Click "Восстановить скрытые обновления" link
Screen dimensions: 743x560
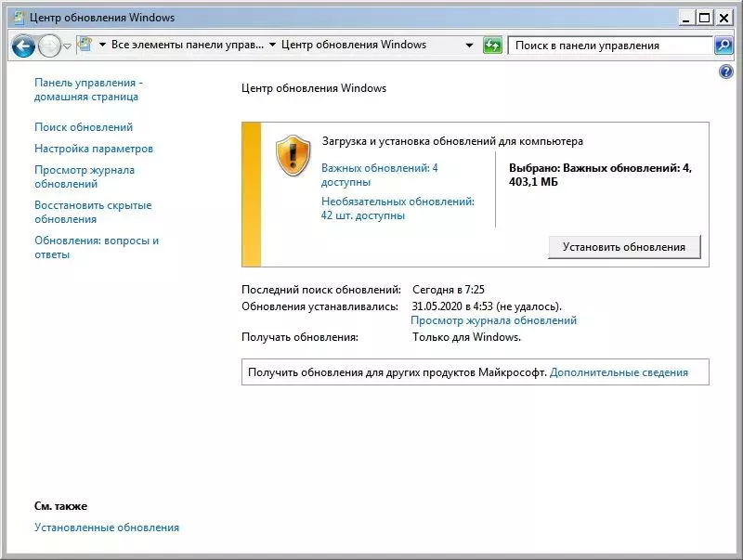pyautogui.click(x=93, y=213)
